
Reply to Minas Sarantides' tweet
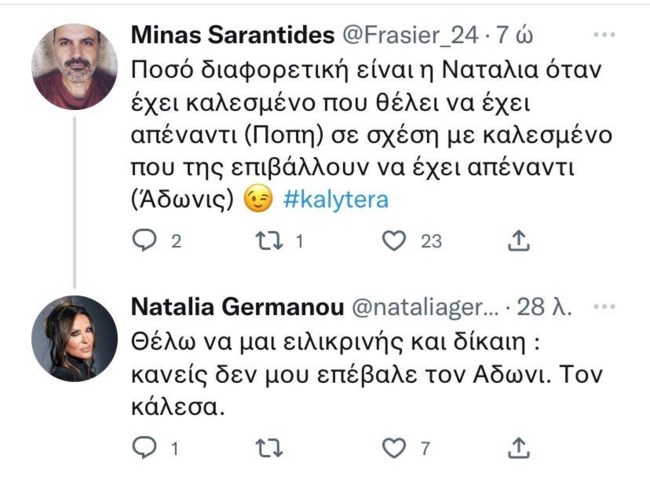coord(146,241)
